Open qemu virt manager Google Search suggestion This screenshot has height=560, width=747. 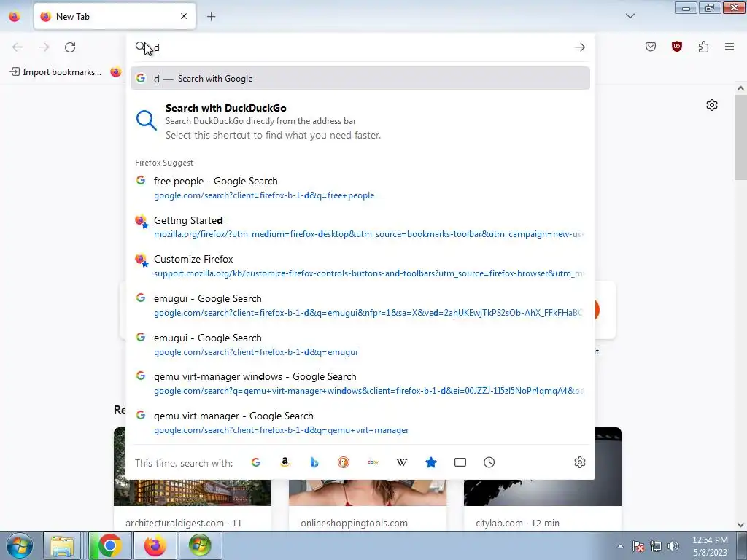pos(360,422)
